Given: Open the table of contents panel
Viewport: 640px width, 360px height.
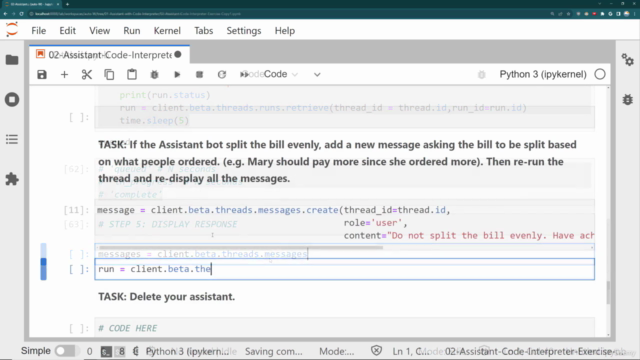Looking at the screenshot, I should [x=12, y=140].
